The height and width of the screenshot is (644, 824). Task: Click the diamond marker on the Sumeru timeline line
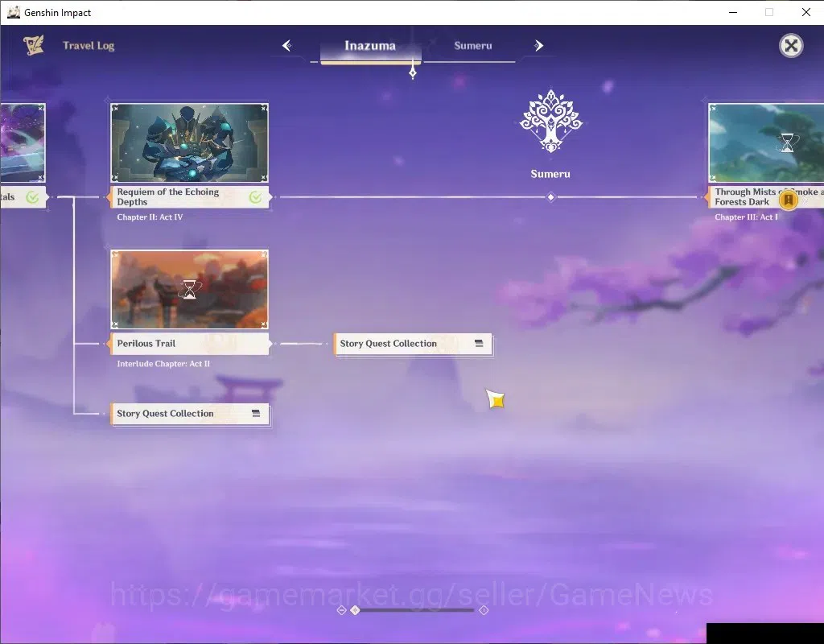(550, 197)
